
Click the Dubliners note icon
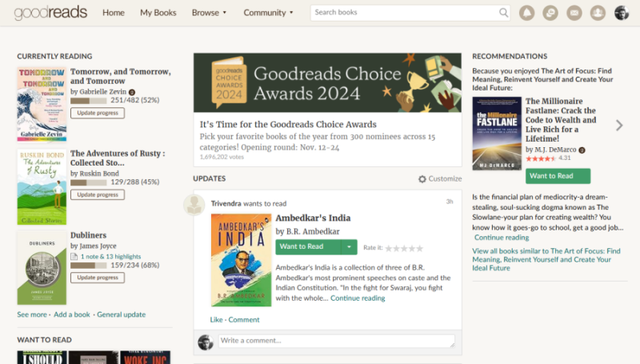[74, 256]
